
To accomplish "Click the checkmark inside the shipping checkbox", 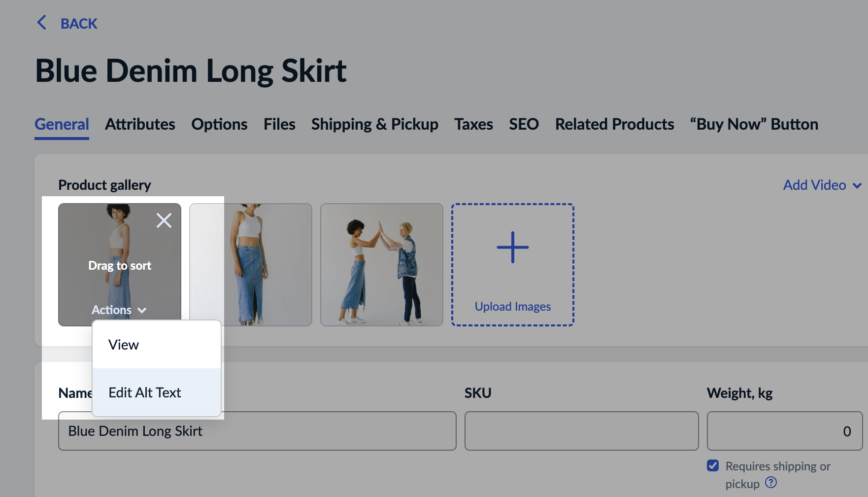I will click(713, 464).
